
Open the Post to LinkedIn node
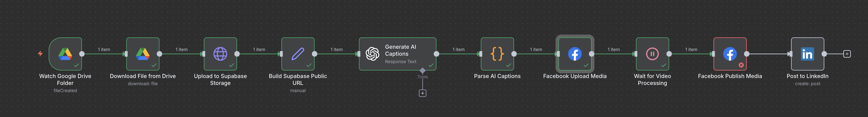[807, 54]
